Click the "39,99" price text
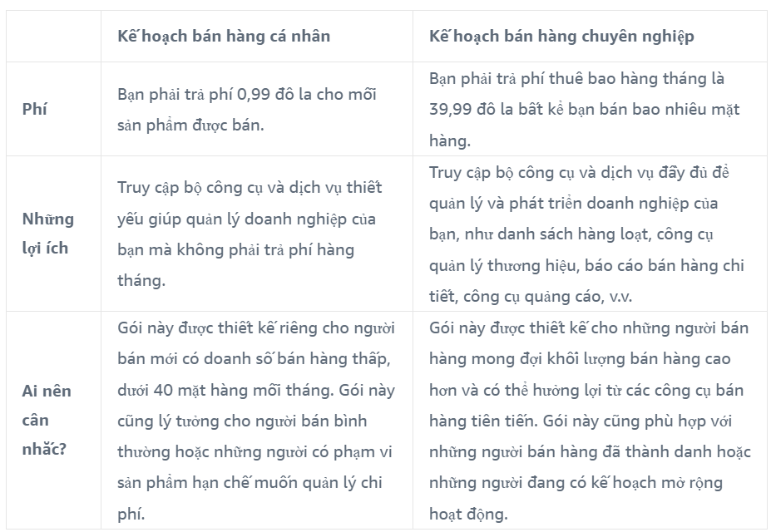The image size is (771, 532). point(452,110)
